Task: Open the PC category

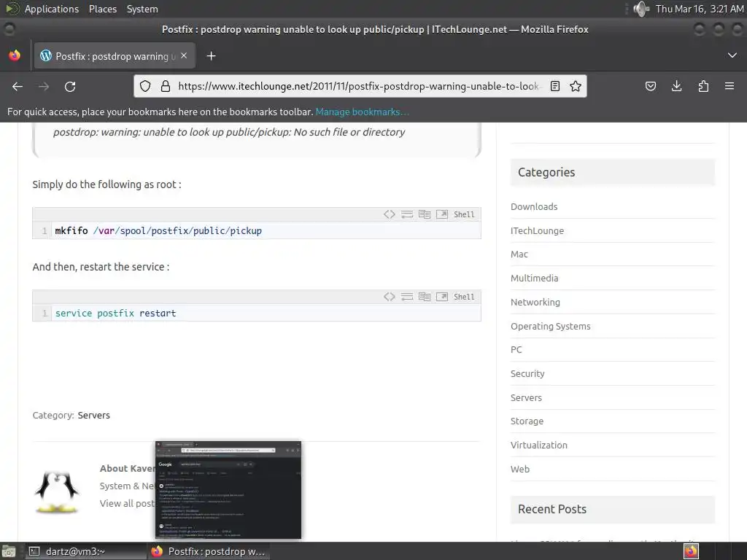Action: pyautogui.click(x=516, y=349)
